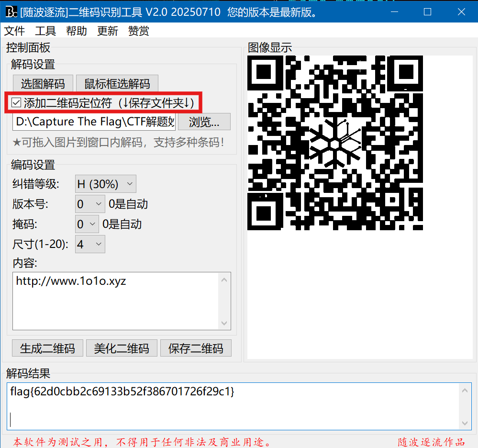The width and height of the screenshot is (478, 448).
Task: Expand the 尺寸 size dropdown
Action: tap(90, 244)
